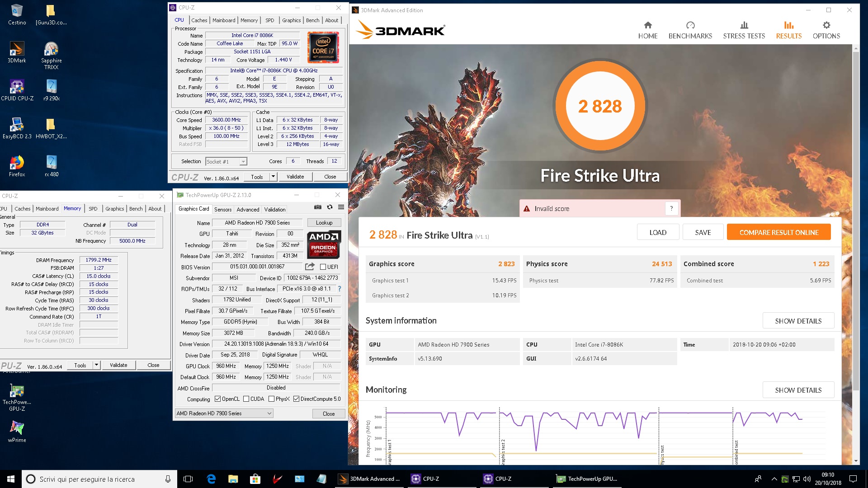Open Options gear icon in 3DMark
The width and height of the screenshot is (868, 488).
[x=826, y=25]
